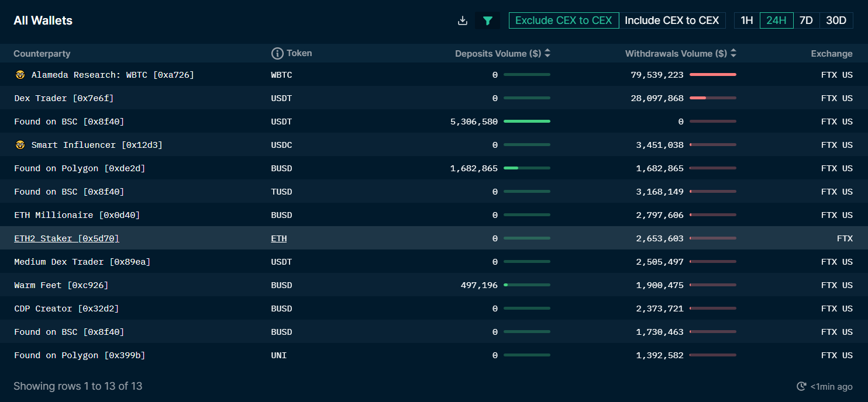Open Medium Dex Trader [0x89ea] wallet

tap(82, 262)
